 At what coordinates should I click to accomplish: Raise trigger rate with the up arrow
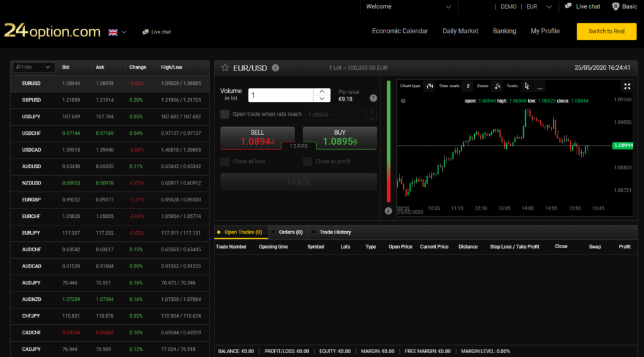(x=371, y=112)
